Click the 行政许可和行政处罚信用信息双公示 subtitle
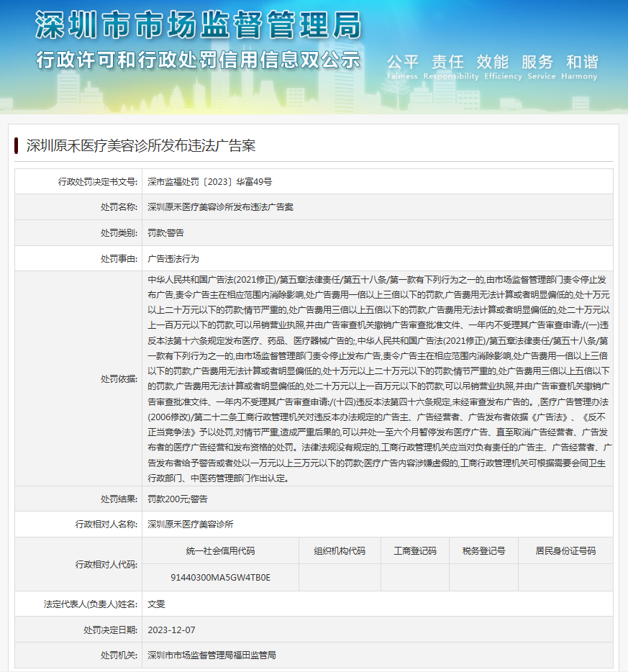Image resolution: width=628 pixels, height=672 pixels. 199,60
